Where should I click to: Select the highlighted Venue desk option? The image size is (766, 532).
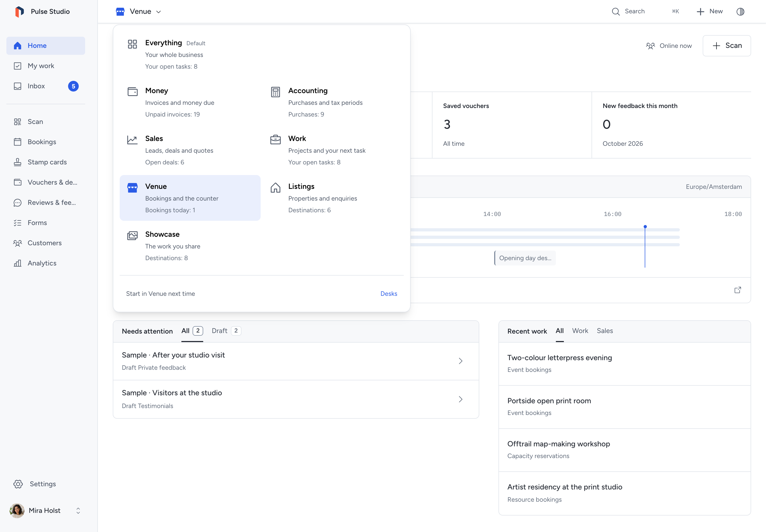click(x=190, y=198)
